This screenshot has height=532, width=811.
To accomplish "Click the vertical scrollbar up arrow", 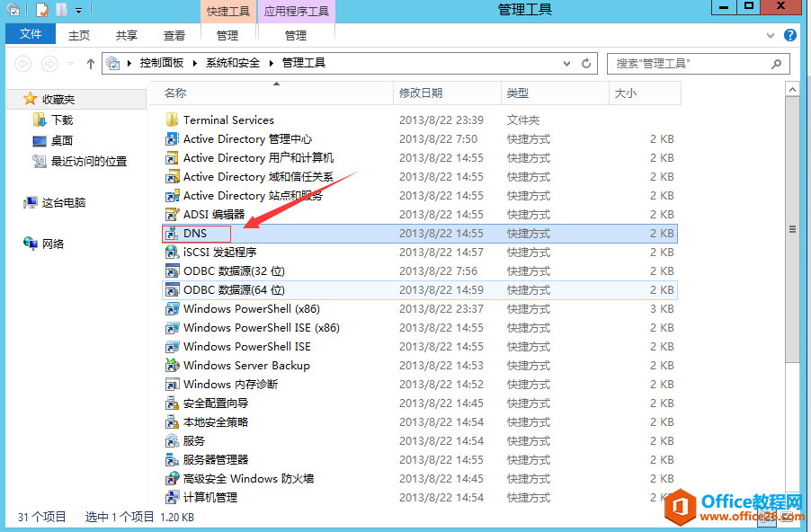I will (792, 89).
